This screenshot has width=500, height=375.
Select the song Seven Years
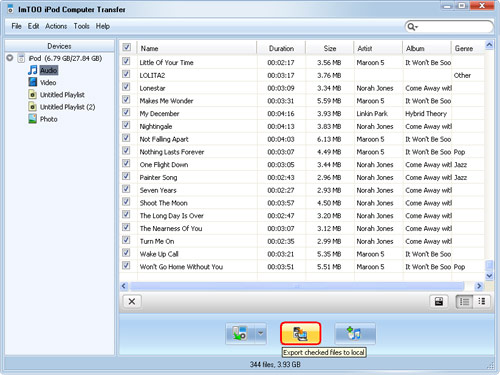click(x=158, y=190)
